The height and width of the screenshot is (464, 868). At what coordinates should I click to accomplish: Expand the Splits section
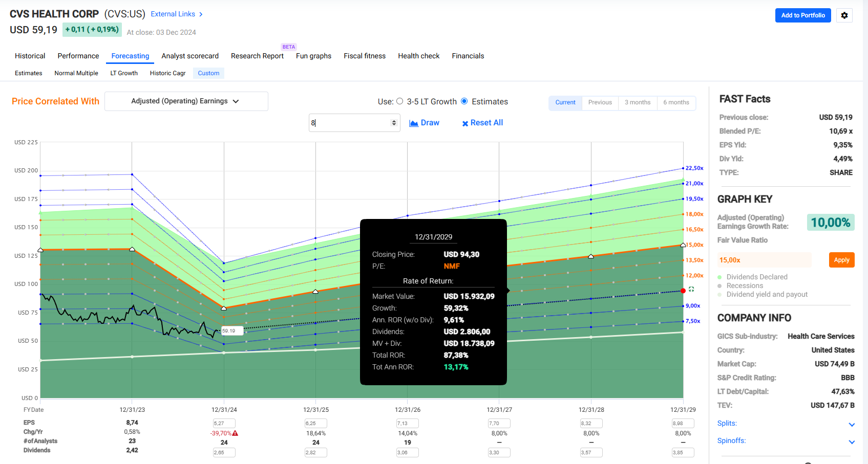pyautogui.click(x=851, y=425)
